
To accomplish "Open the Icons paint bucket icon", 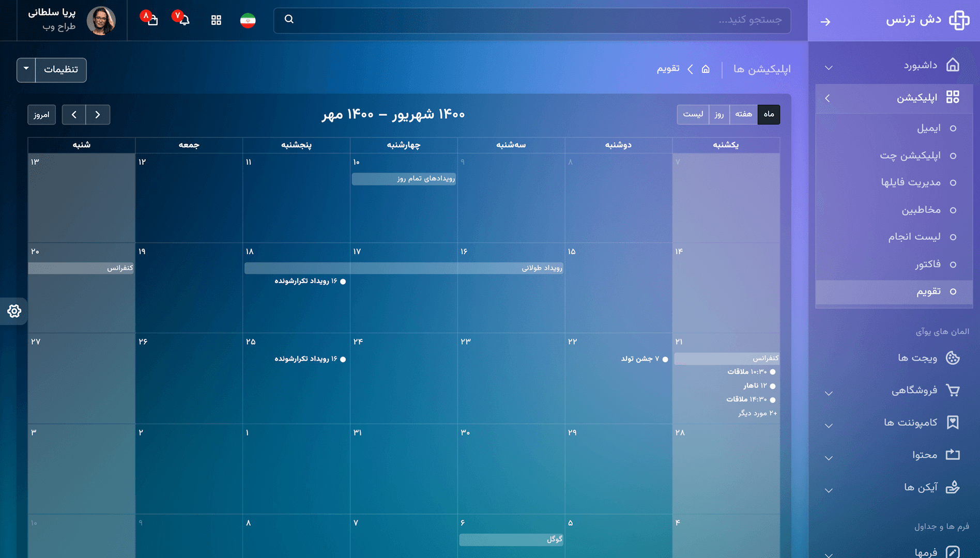I will 953,487.
